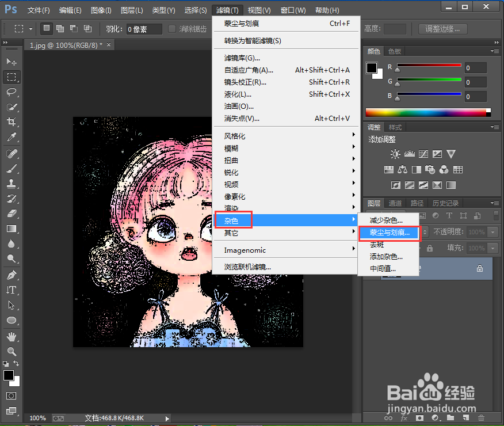Image resolution: width=504 pixels, height=426 pixels.
Task: Click Brightness/Contrast adjustment icon
Action: click(395, 154)
